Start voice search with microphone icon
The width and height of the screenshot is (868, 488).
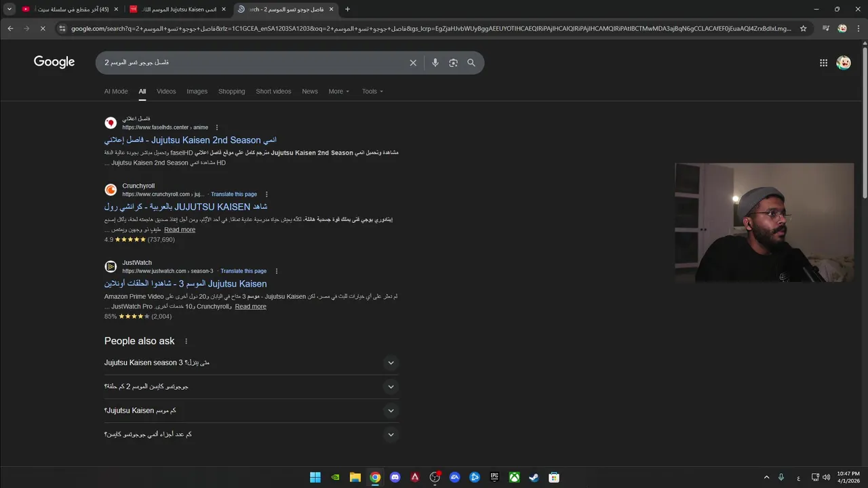pyautogui.click(x=435, y=62)
